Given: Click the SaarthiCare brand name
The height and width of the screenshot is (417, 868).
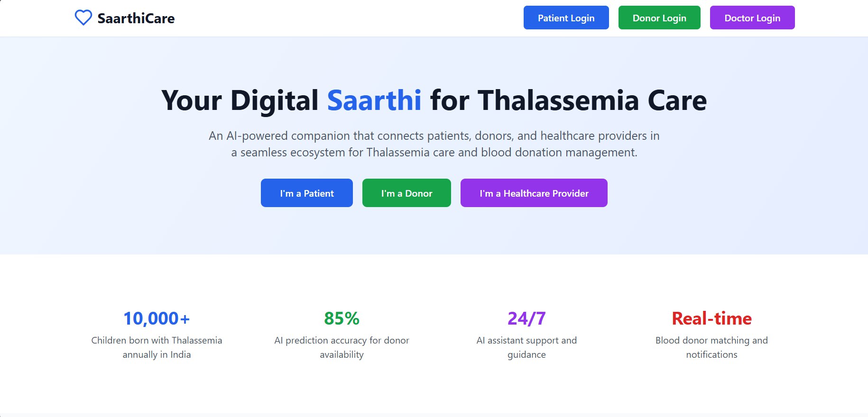Looking at the screenshot, I should tap(136, 18).
